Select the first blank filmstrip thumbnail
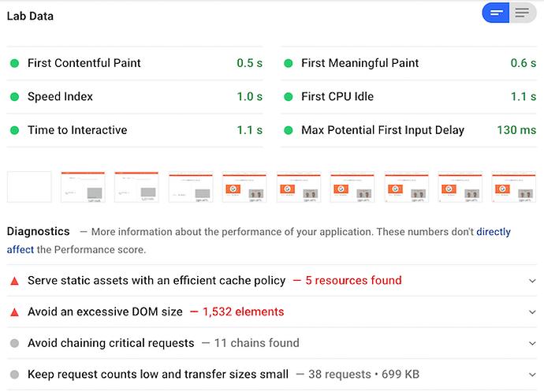544x392 pixels. click(29, 187)
